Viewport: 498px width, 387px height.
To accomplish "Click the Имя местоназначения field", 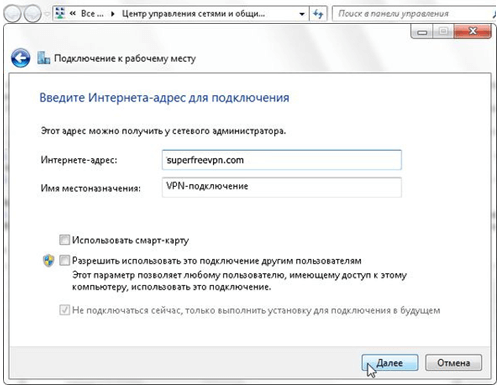I will (282, 187).
